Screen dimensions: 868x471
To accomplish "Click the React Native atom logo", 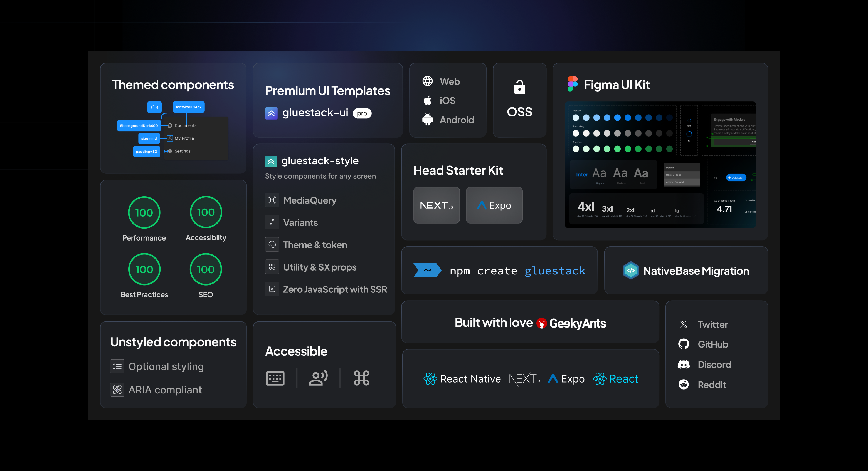I will pos(430,379).
